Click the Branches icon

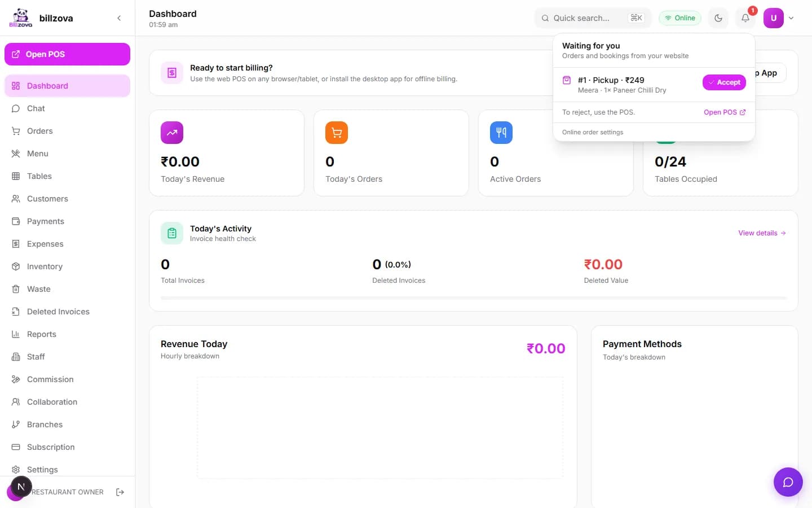pos(16,424)
